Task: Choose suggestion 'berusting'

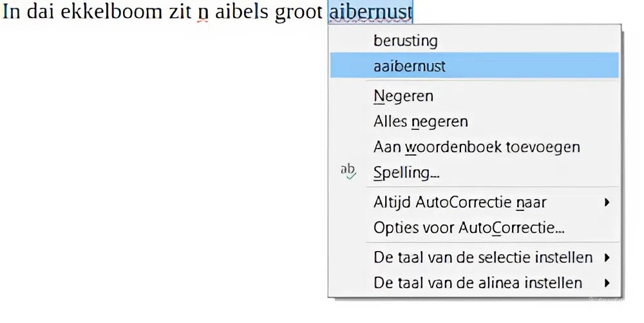Action: click(x=405, y=41)
